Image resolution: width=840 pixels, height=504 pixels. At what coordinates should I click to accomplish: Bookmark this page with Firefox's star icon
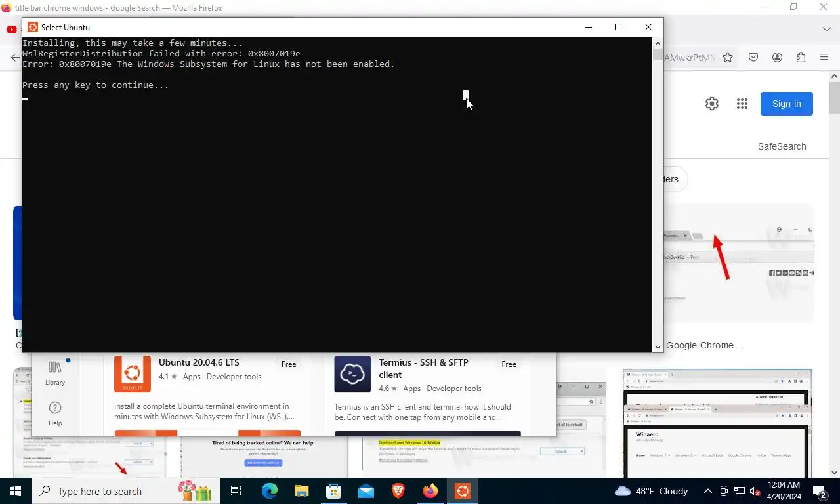[728, 58]
